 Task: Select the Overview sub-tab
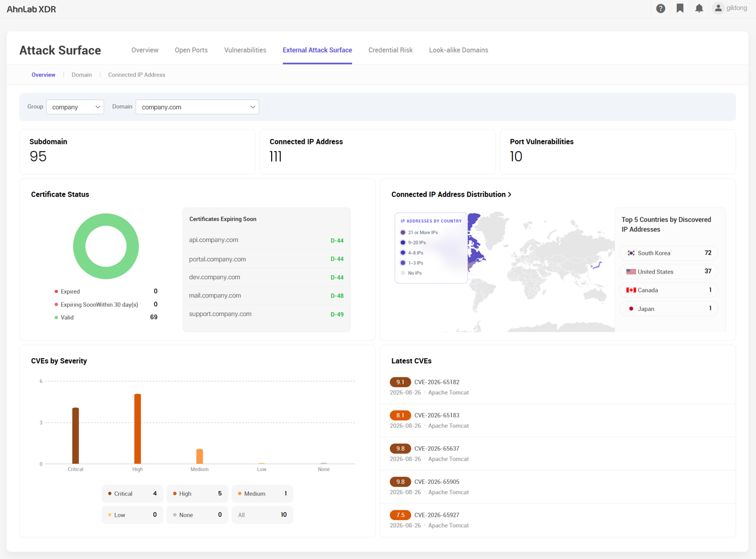pyautogui.click(x=43, y=75)
